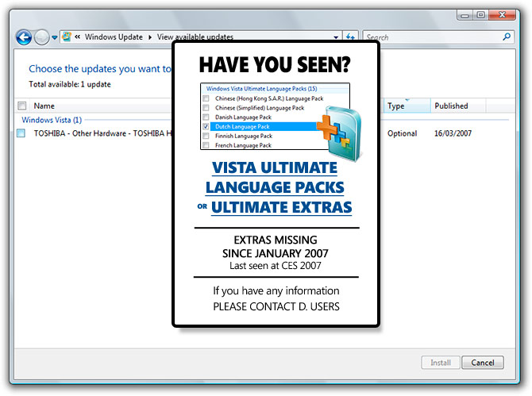532x396 pixels.
Task: Check Finnish Language Pack box
Action: click(206, 136)
